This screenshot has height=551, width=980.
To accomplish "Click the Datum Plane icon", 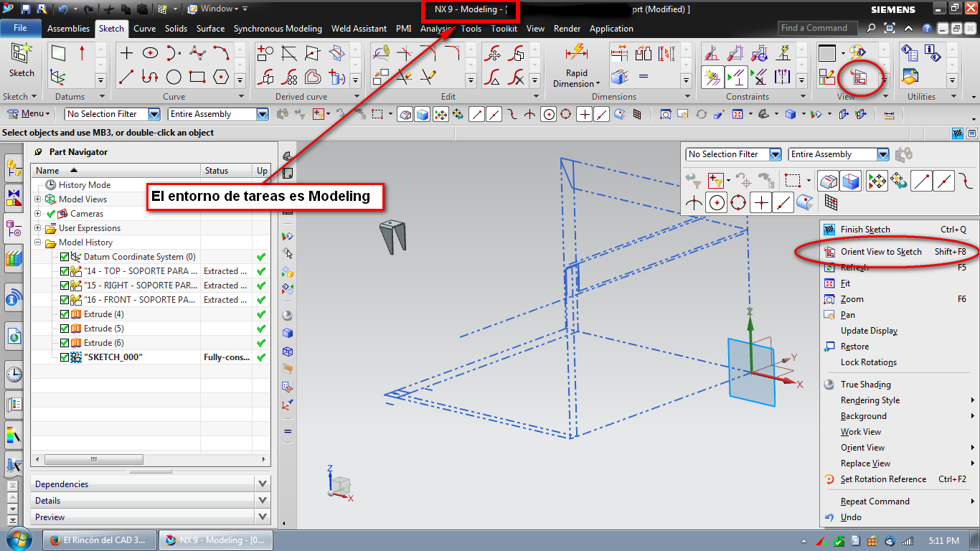I will pyautogui.click(x=59, y=53).
